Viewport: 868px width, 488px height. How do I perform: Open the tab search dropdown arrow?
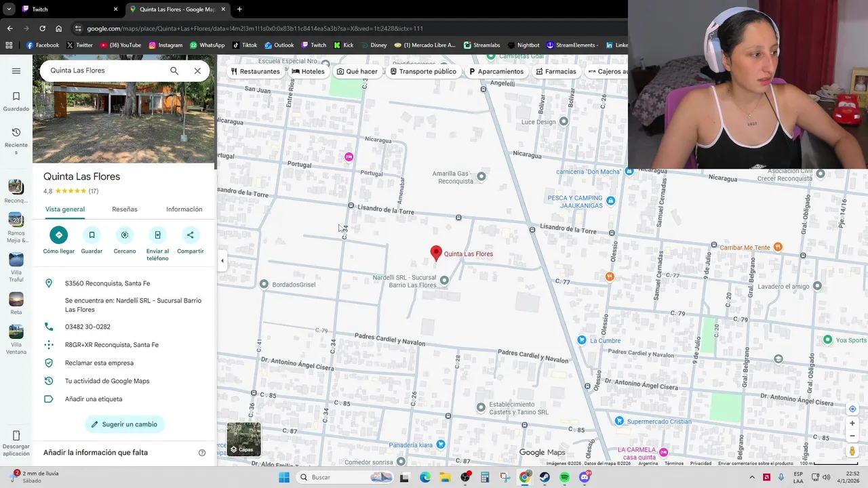coord(9,9)
